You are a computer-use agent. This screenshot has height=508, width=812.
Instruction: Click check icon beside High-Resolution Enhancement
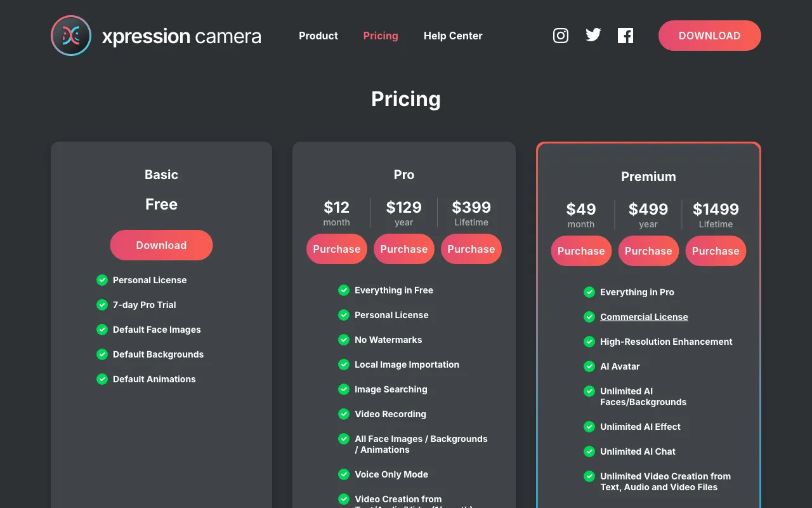coord(589,342)
